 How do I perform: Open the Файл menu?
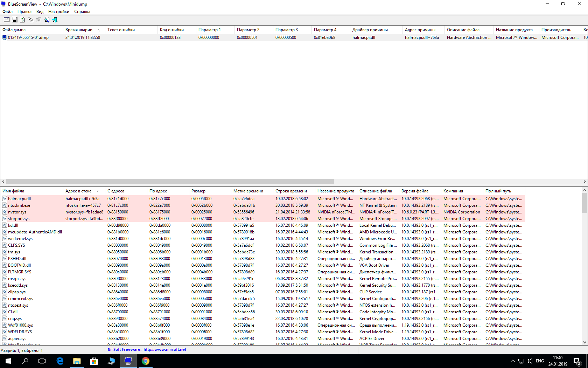8,12
